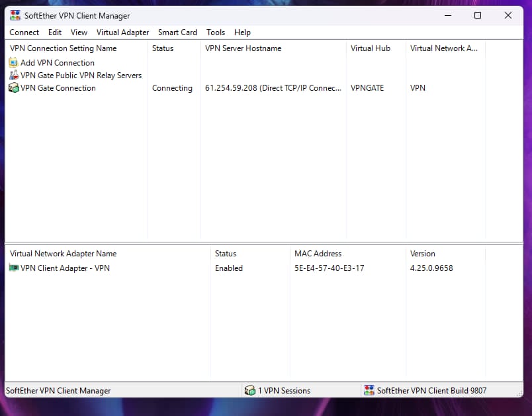Click SoftEther VPN Client Build 9807 text
532x416 pixels.
click(x=431, y=391)
